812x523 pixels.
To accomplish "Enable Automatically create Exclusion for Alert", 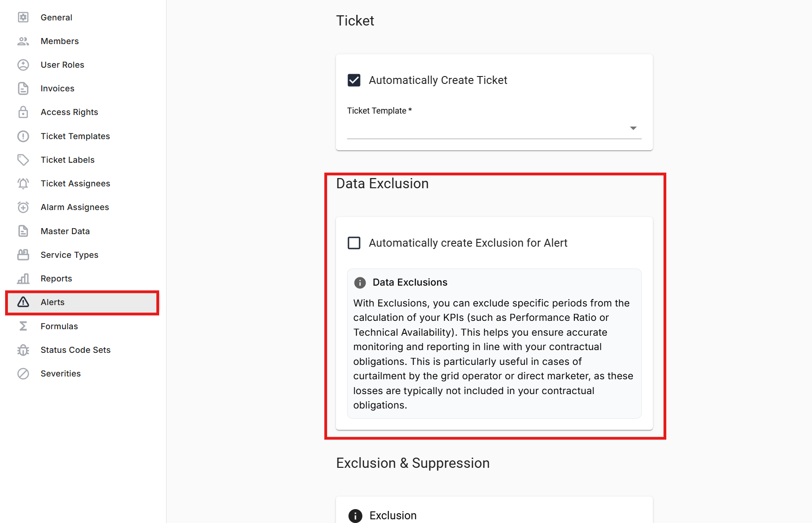I will (x=354, y=243).
